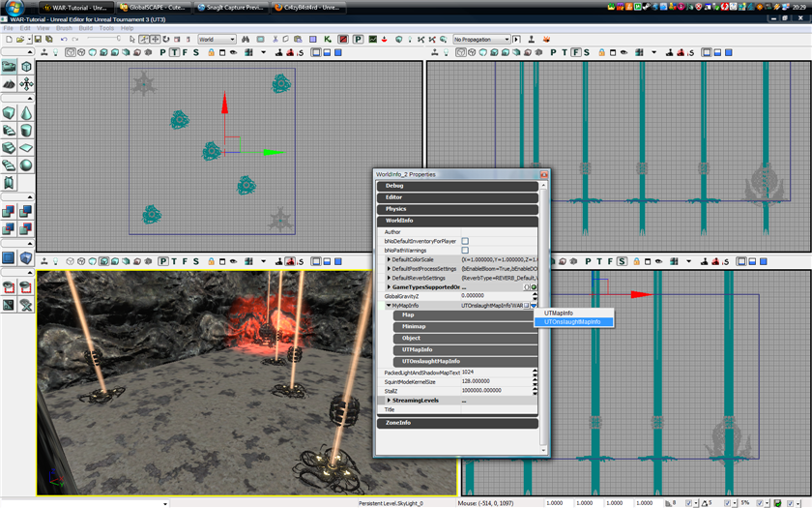Click the CSG Deintersect button
This screenshot has height=508, width=812.
point(26,228)
